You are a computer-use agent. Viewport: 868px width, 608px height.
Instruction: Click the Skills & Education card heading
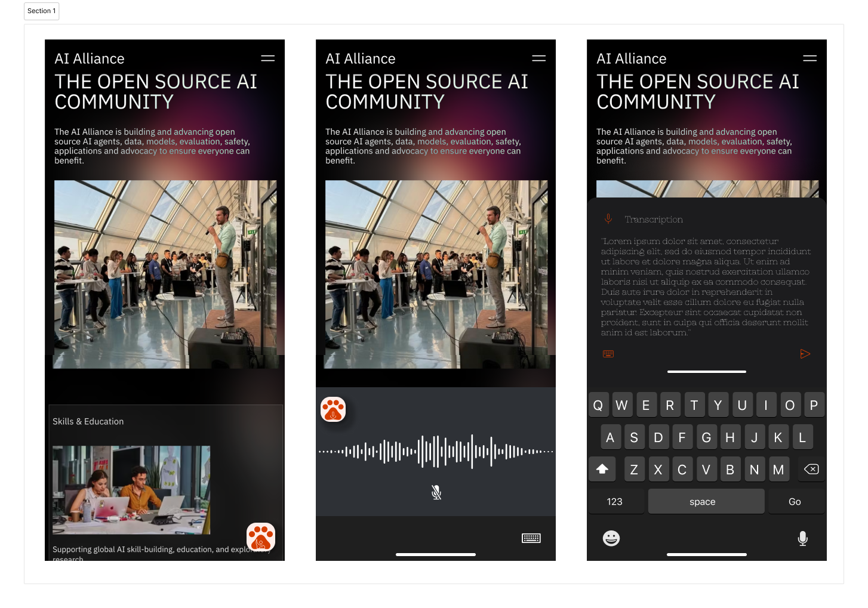coord(88,421)
